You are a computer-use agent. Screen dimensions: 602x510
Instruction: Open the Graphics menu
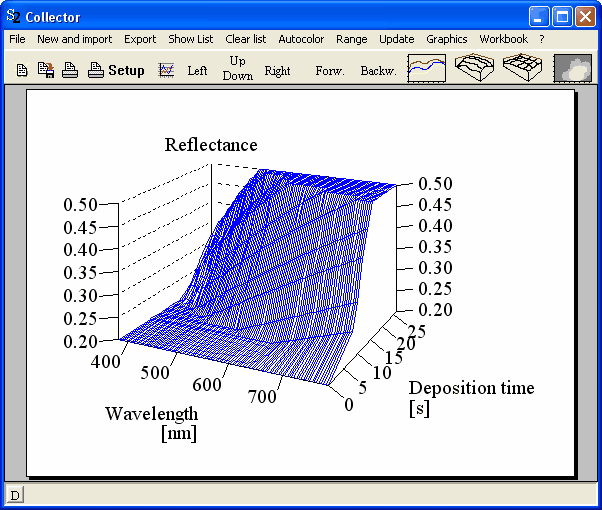(x=446, y=39)
